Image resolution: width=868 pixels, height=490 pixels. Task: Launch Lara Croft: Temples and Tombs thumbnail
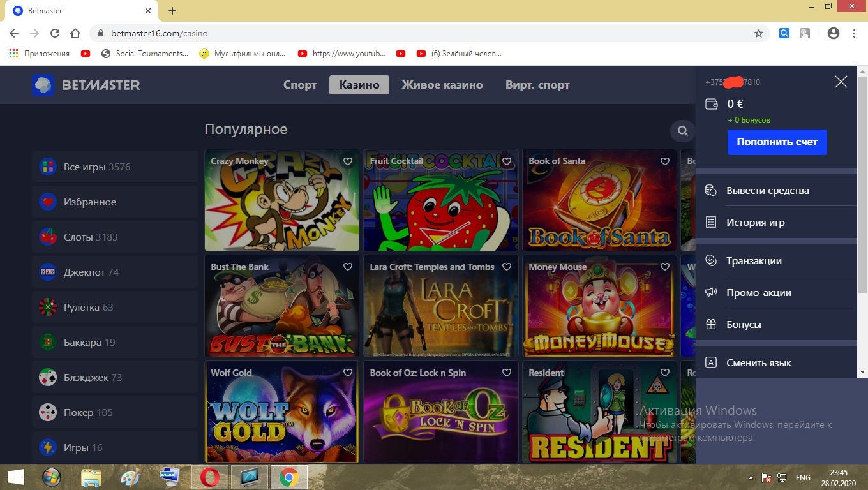pos(440,306)
